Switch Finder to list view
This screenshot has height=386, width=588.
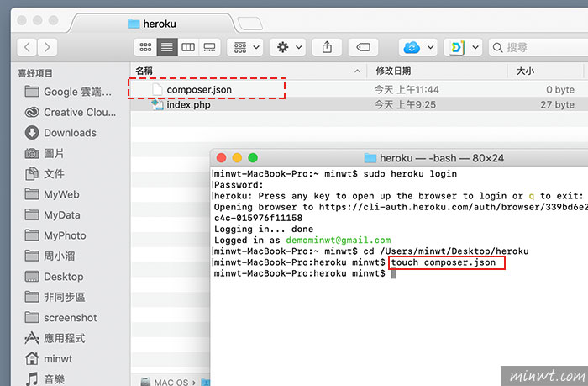click(x=167, y=47)
